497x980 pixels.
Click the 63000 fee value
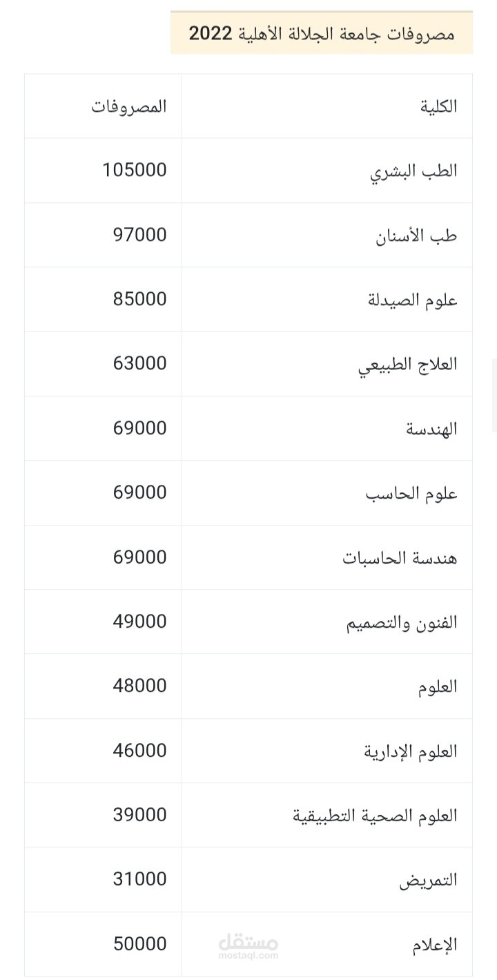coord(140,363)
